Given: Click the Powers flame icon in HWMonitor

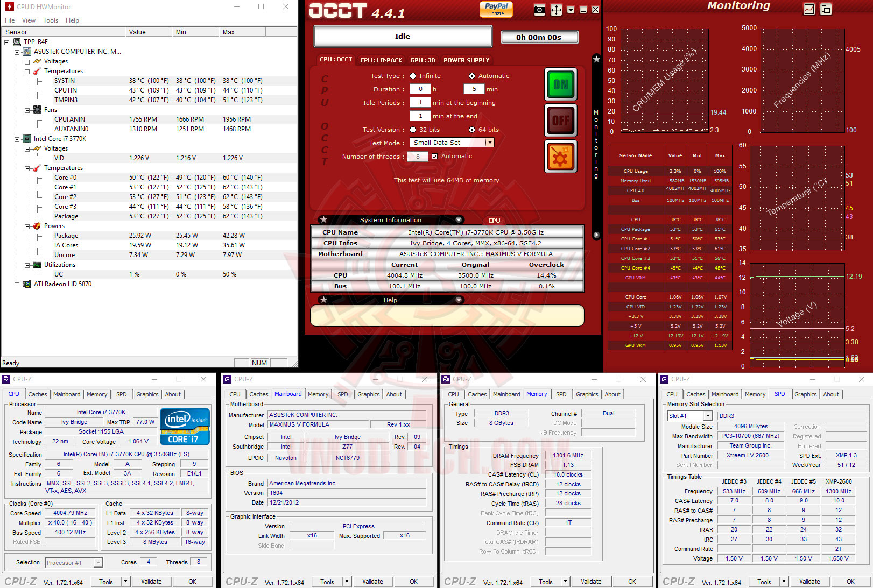Looking at the screenshot, I should [x=37, y=226].
